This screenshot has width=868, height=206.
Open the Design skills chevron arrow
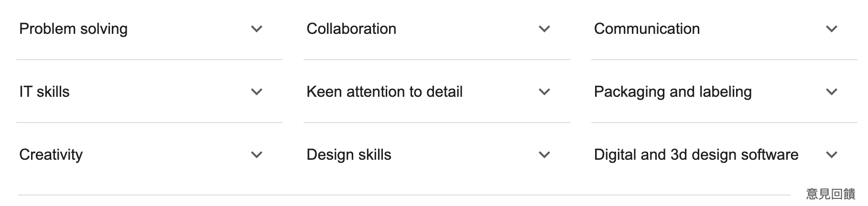(544, 155)
